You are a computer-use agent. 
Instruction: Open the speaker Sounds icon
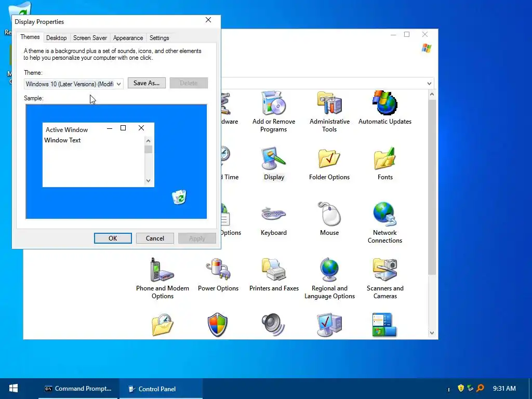pyautogui.click(x=273, y=325)
